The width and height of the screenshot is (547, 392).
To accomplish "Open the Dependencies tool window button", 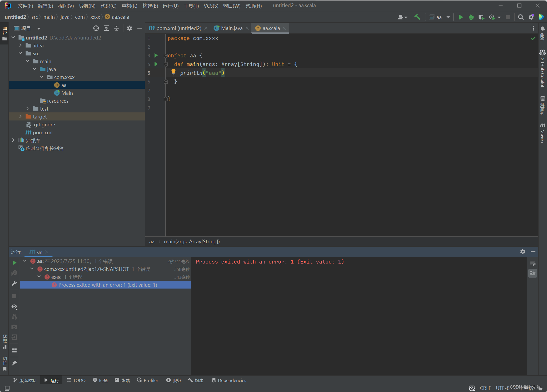I will pyautogui.click(x=229, y=380).
